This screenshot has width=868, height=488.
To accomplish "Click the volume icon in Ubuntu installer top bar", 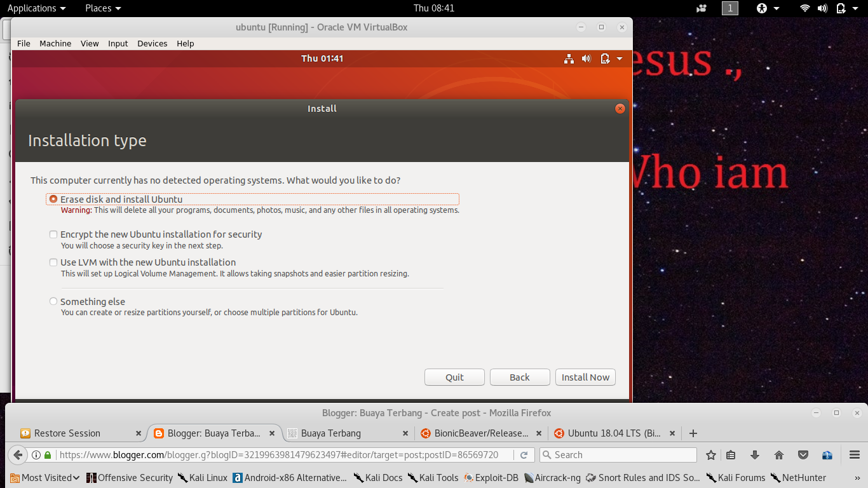I will pos(586,58).
